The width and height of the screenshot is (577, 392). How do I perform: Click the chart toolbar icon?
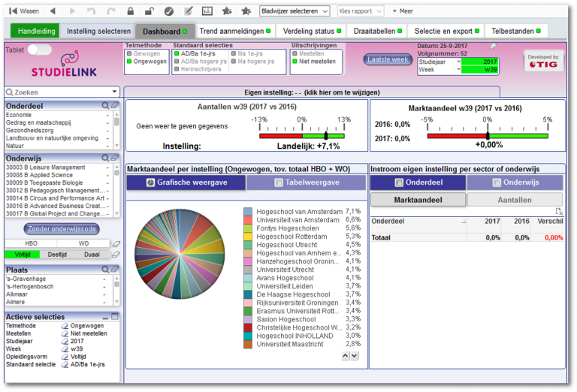(207, 11)
